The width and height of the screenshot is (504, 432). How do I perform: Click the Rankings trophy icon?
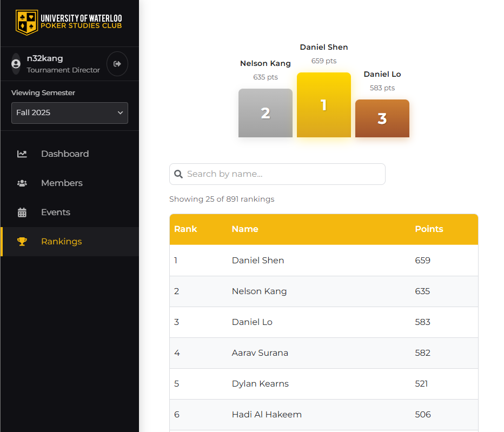[22, 241]
